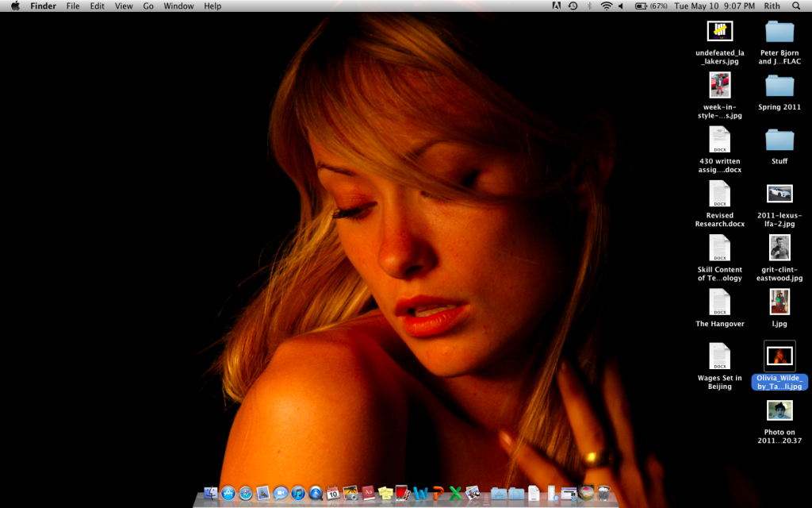Open Stickies yellow notes icon in Dock

pyautogui.click(x=386, y=493)
